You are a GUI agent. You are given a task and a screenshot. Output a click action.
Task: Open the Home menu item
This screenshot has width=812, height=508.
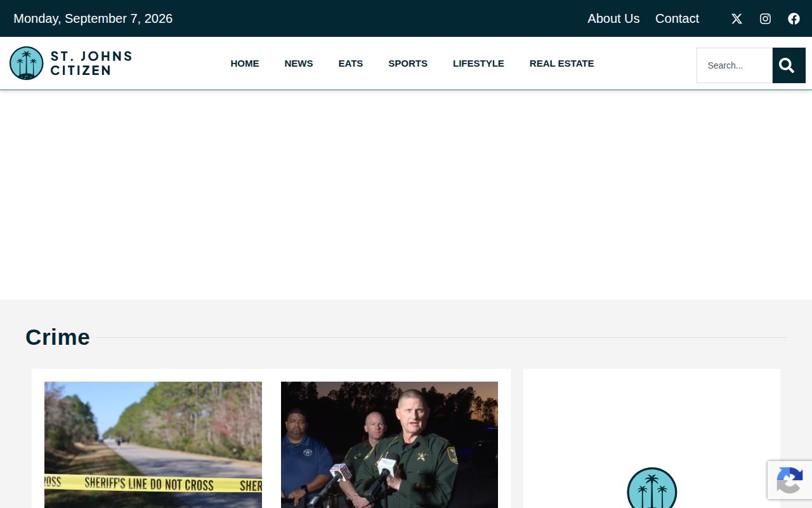245,63
